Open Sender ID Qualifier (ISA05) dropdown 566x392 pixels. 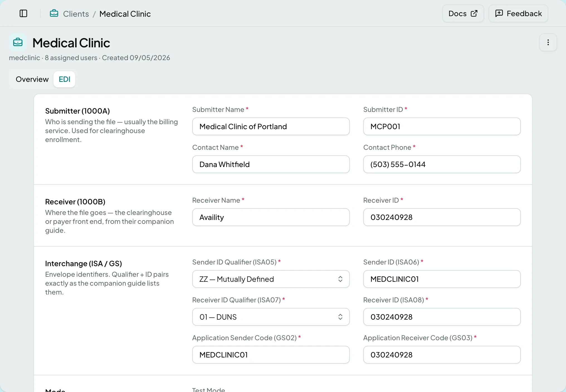pyautogui.click(x=271, y=279)
